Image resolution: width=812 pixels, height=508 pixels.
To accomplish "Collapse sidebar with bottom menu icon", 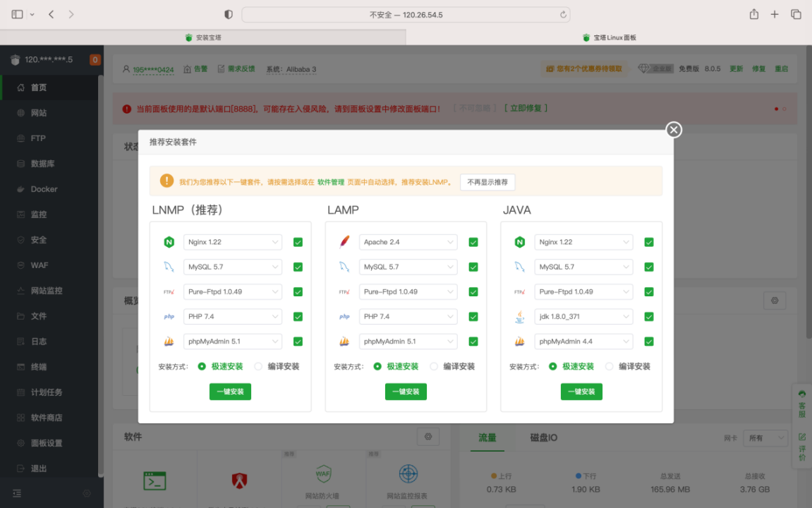I will [x=17, y=493].
